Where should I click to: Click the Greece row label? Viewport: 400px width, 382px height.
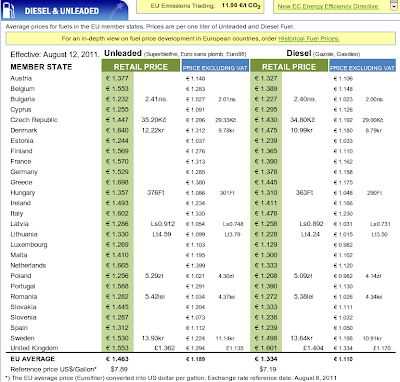click(21, 182)
